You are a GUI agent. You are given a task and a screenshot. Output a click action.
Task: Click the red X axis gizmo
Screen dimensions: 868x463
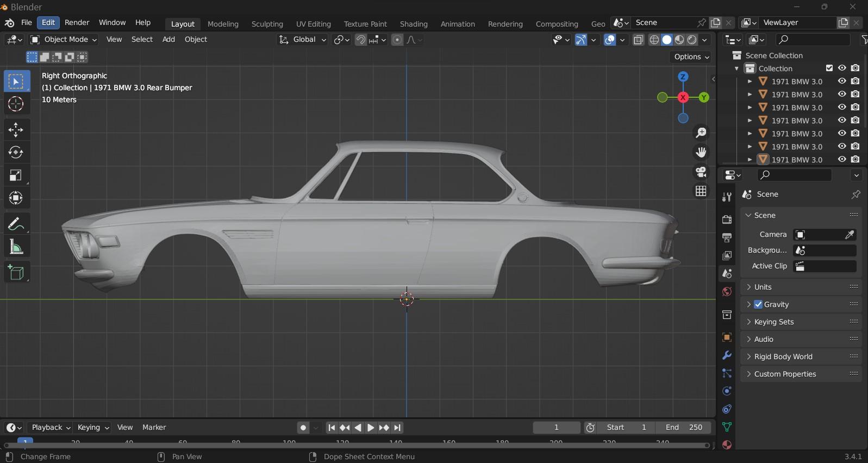[x=683, y=97]
